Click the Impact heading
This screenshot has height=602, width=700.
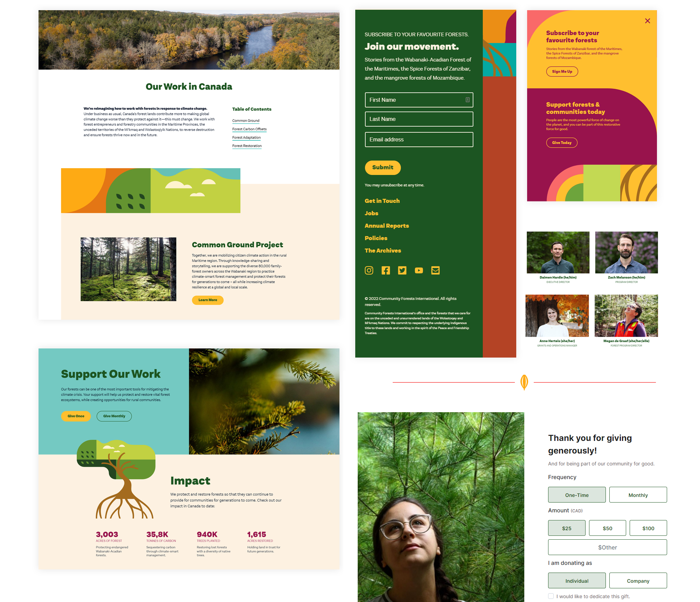pos(190,481)
